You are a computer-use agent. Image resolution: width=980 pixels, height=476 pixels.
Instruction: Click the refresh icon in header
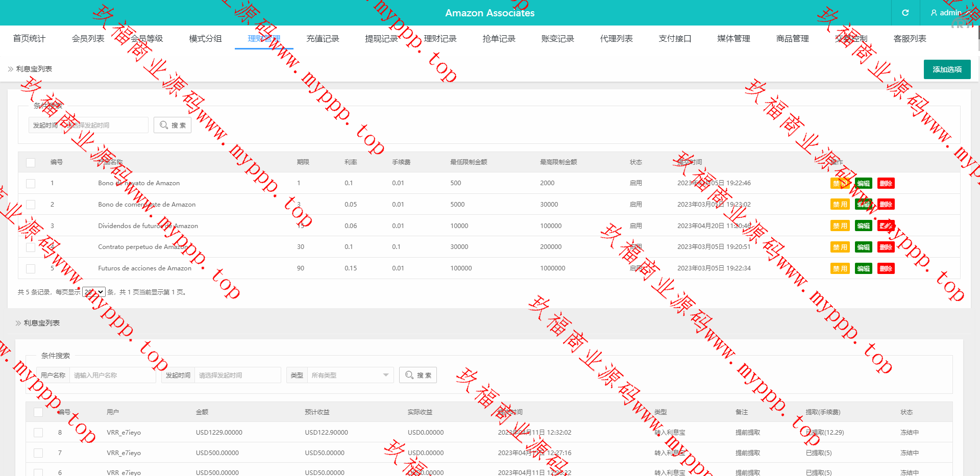pyautogui.click(x=905, y=13)
